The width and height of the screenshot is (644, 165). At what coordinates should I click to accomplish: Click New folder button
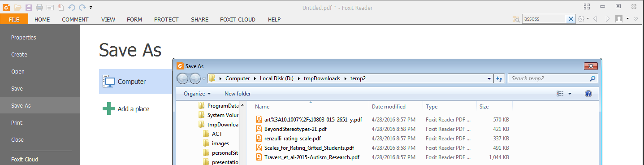238,94
